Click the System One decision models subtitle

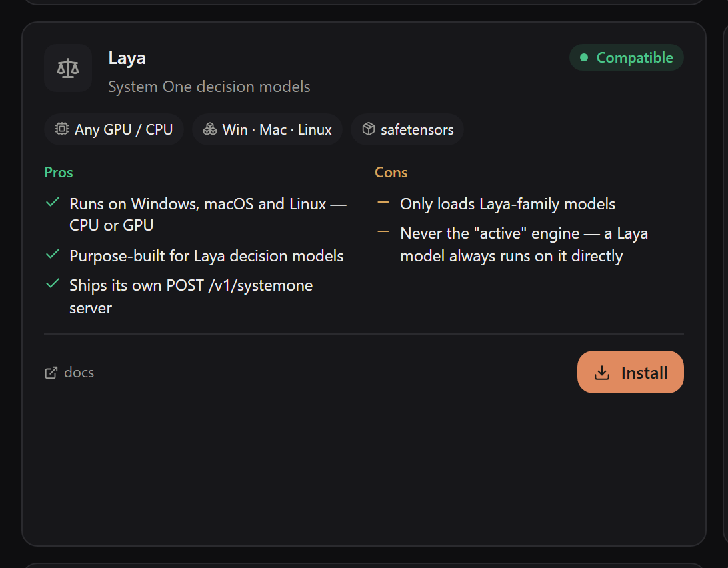click(x=209, y=87)
